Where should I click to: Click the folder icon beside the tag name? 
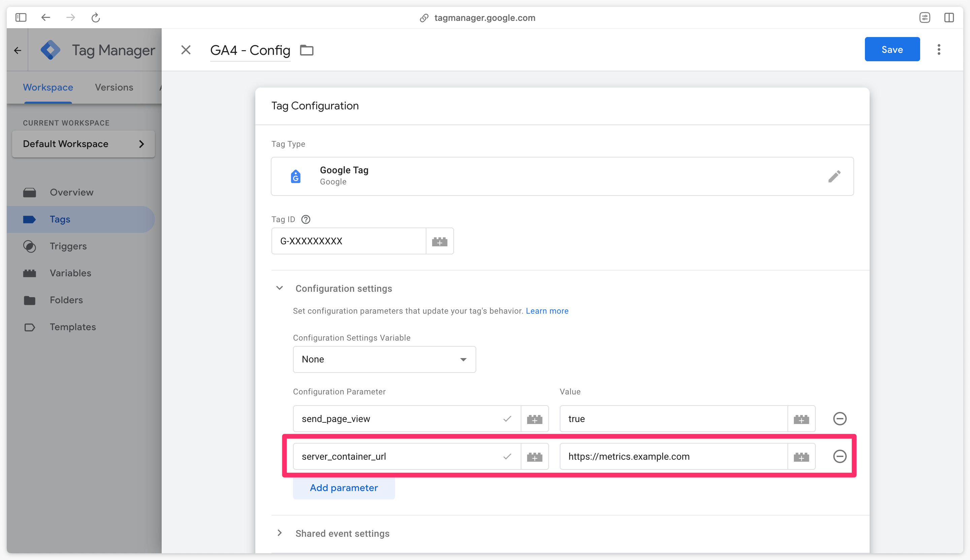(307, 50)
